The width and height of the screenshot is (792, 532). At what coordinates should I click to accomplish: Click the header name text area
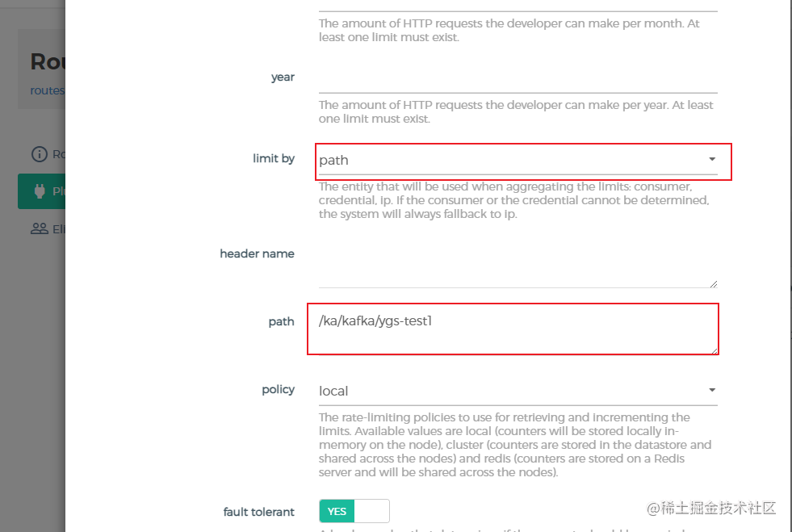point(518,265)
